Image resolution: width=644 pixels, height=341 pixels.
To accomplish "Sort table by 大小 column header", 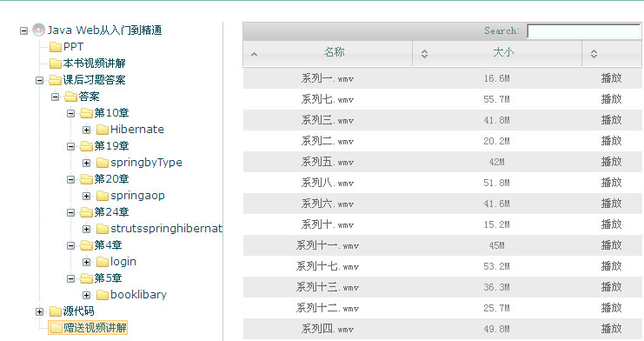I will pyautogui.click(x=497, y=53).
